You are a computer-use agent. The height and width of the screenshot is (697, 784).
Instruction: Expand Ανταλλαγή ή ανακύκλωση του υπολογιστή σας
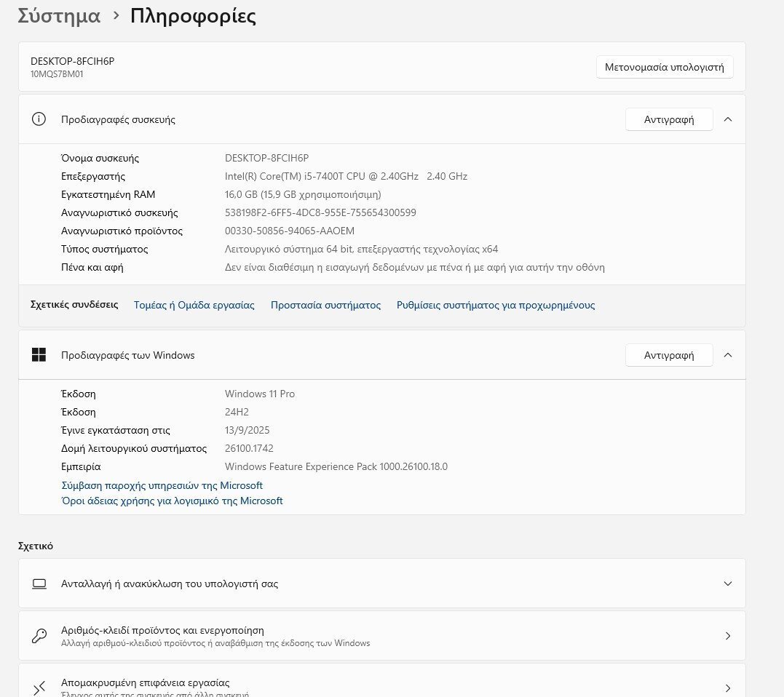[x=728, y=584]
